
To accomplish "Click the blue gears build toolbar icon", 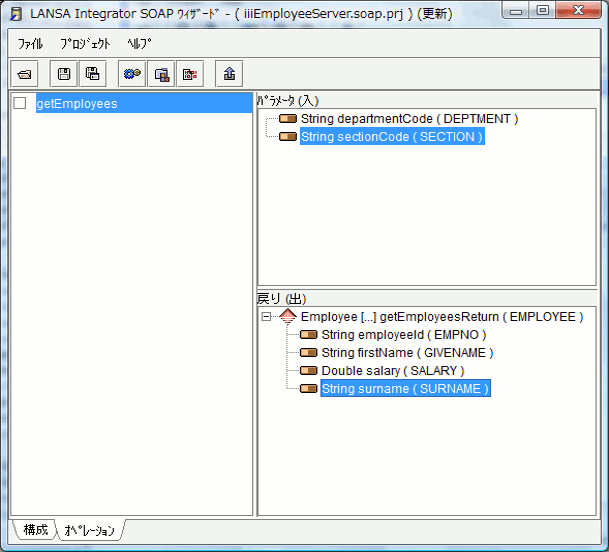I will click(x=132, y=73).
